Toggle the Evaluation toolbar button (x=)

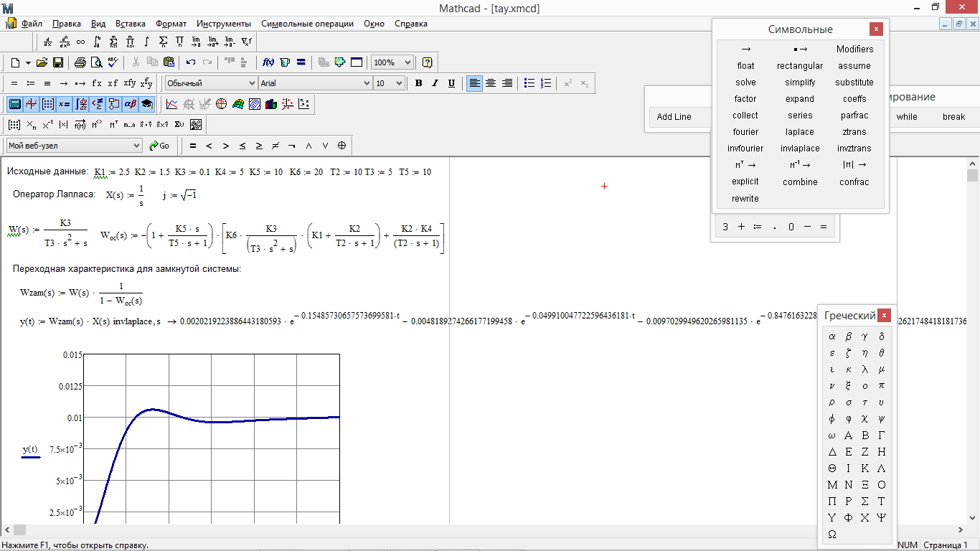(x=64, y=104)
